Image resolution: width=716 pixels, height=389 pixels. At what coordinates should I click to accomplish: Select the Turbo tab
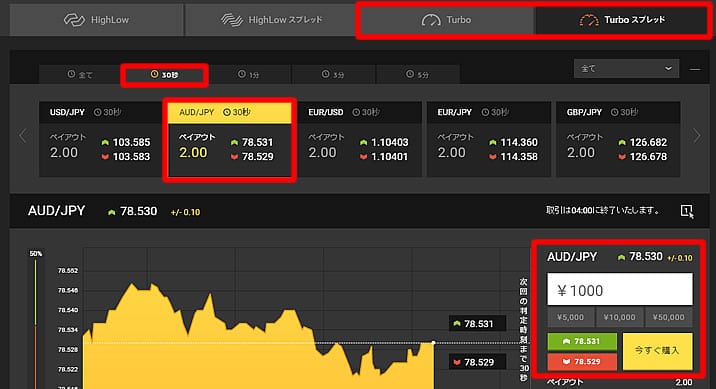446,20
